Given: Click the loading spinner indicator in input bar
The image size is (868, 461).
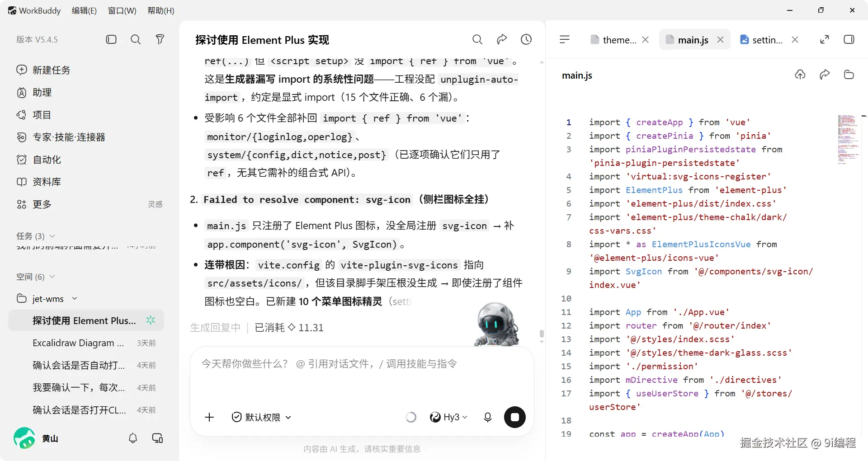Looking at the screenshot, I should pos(411,417).
